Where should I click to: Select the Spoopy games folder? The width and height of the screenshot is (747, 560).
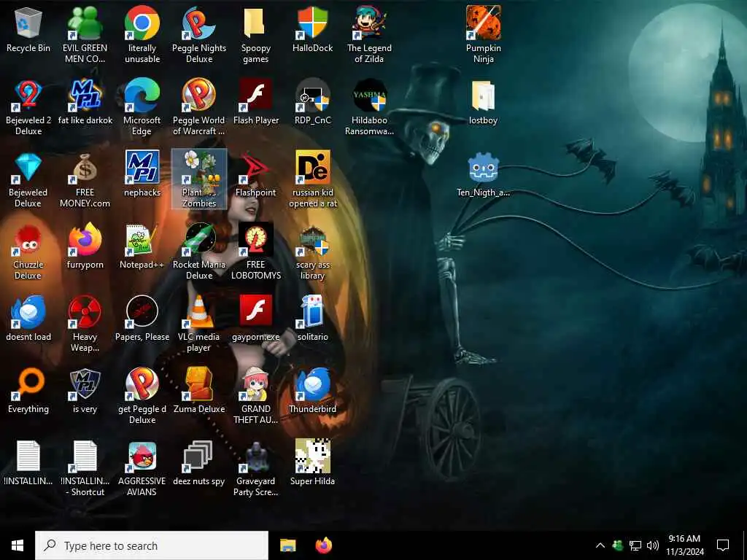(256, 34)
